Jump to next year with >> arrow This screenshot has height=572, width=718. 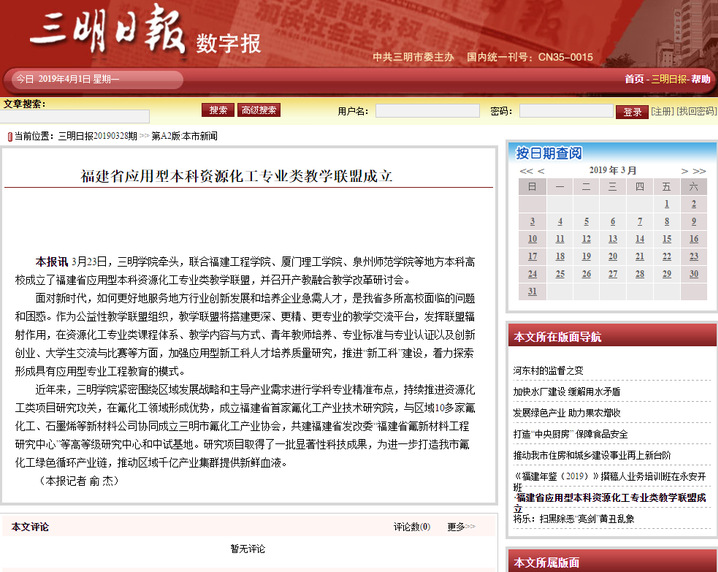(698, 171)
